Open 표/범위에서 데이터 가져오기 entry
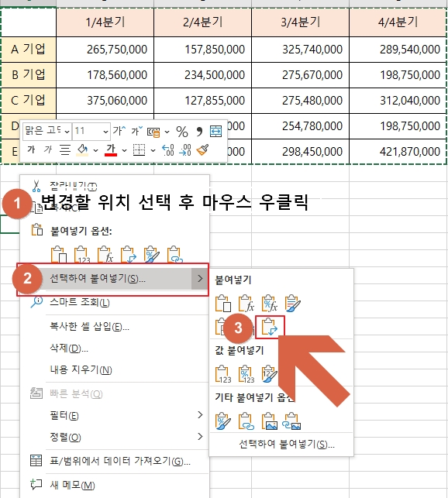448x498 pixels. [115, 461]
